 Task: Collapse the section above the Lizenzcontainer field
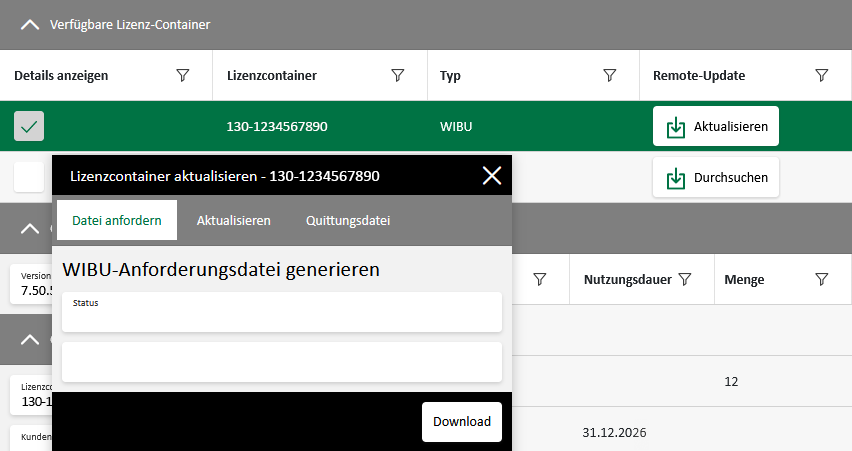pos(30,340)
